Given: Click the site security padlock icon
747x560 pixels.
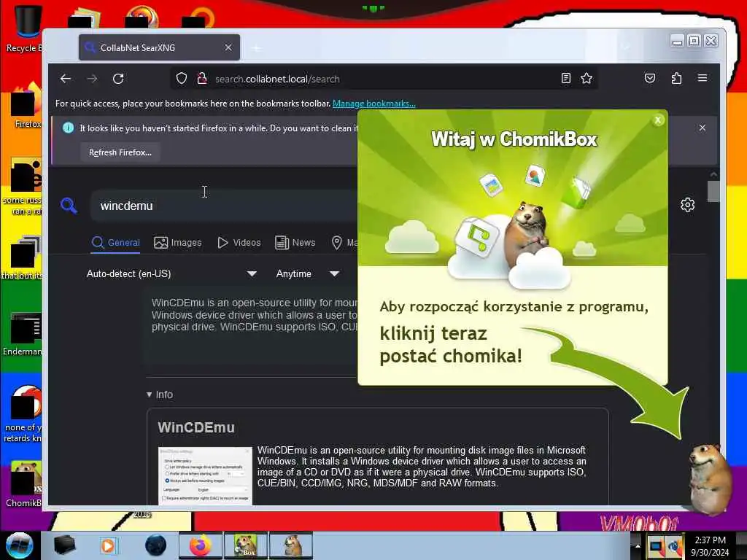Looking at the screenshot, I should click(202, 79).
